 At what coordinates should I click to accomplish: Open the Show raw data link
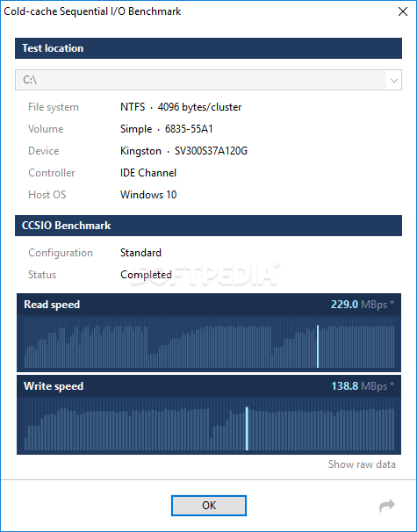tap(362, 464)
